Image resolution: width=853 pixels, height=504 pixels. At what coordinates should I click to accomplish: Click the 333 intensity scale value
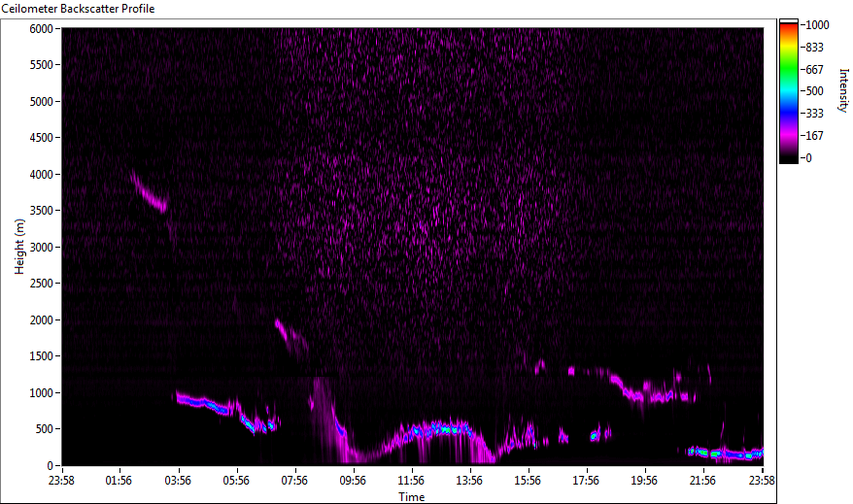[x=814, y=114]
